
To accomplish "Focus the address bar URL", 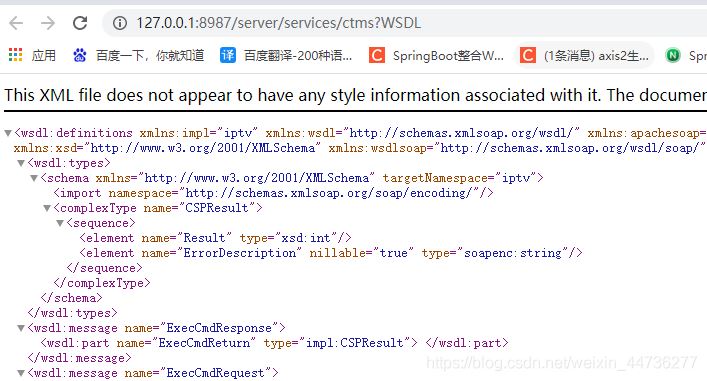I will tap(279, 23).
